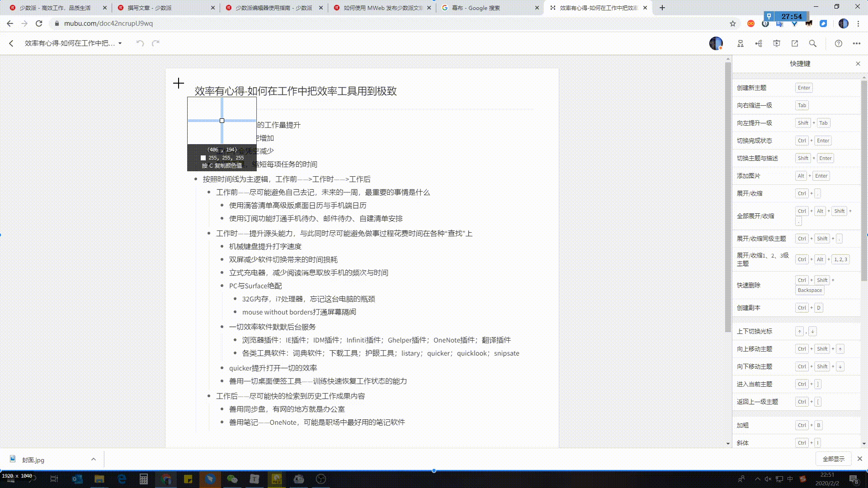Close the 幕布 Google 搜索 tab

click(537, 8)
